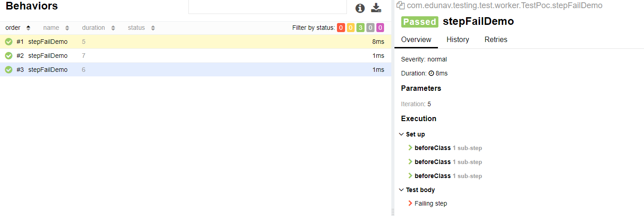The height and width of the screenshot is (216, 644).
Task: Click the 1ms duration in row #3
Action: 378,70
